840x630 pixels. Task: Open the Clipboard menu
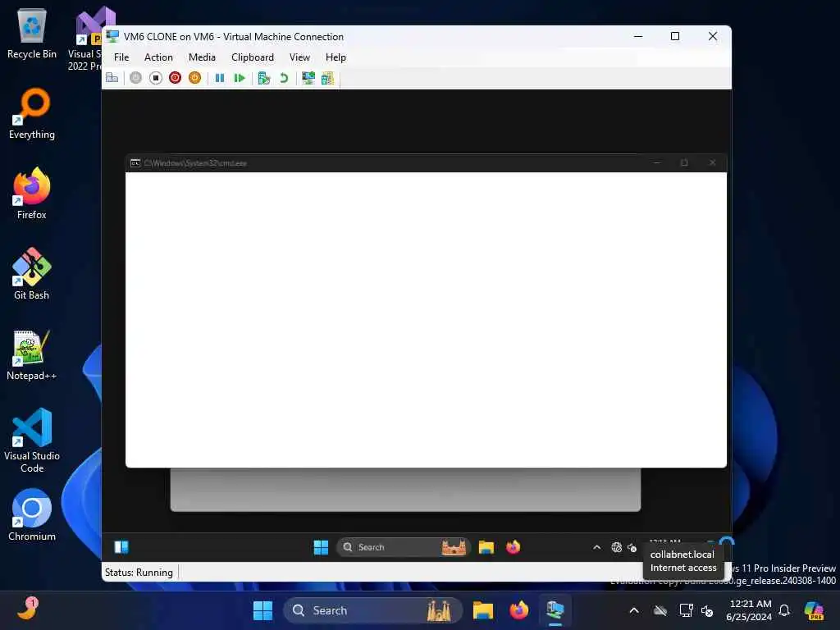[x=253, y=57]
